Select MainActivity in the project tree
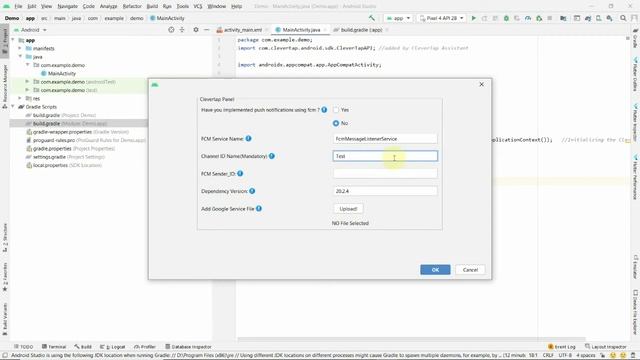 point(58,73)
